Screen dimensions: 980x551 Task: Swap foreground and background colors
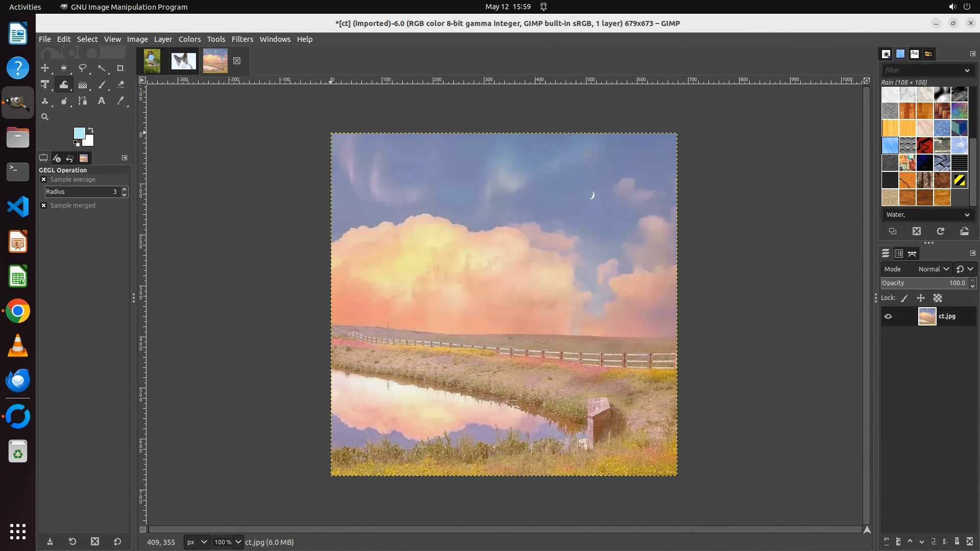[x=91, y=130]
